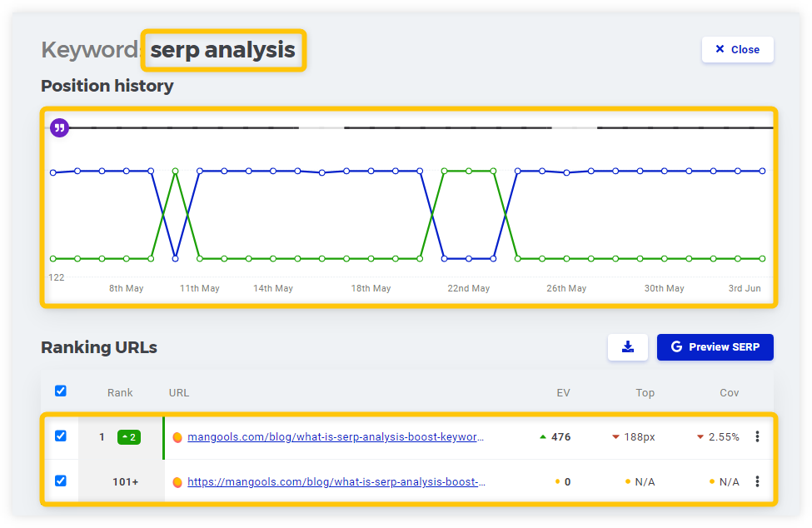Click the green +2 rank change badge

pos(129,437)
